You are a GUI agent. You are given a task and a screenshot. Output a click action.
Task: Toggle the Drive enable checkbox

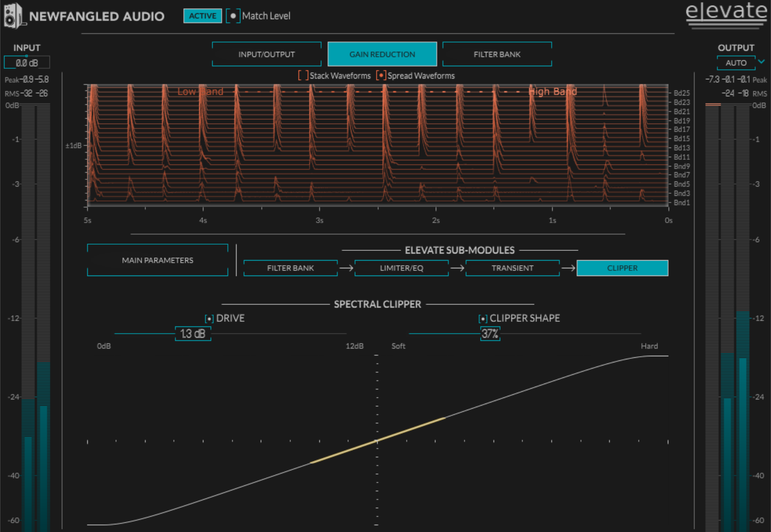pyautogui.click(x=209, y=319)
